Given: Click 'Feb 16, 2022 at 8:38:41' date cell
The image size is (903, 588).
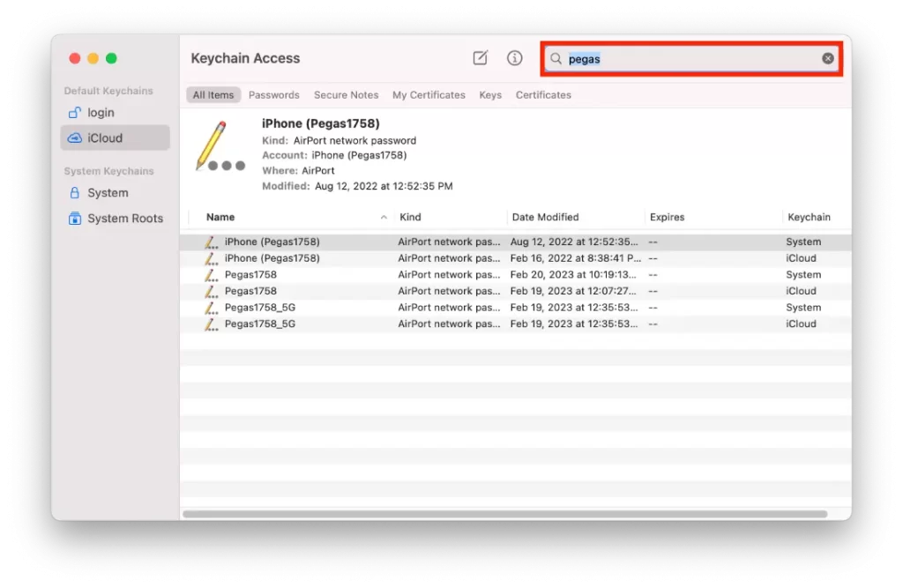Looking at the screenshot, I should [575, 258].
